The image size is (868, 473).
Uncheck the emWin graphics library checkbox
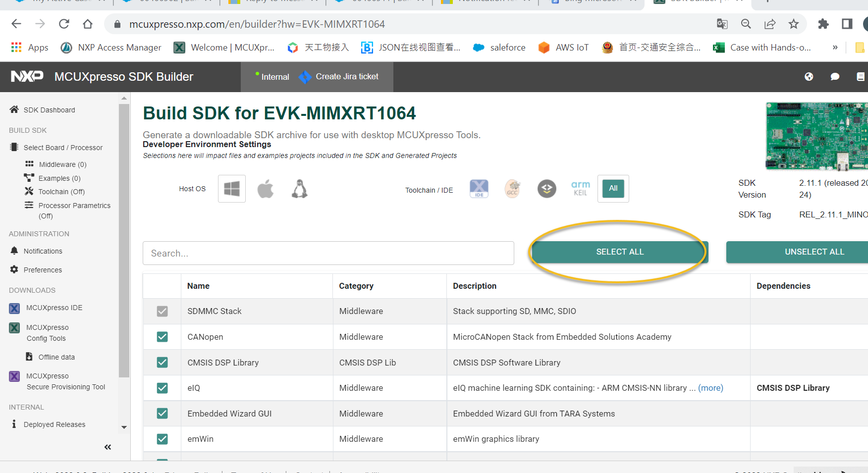[162, 439]
